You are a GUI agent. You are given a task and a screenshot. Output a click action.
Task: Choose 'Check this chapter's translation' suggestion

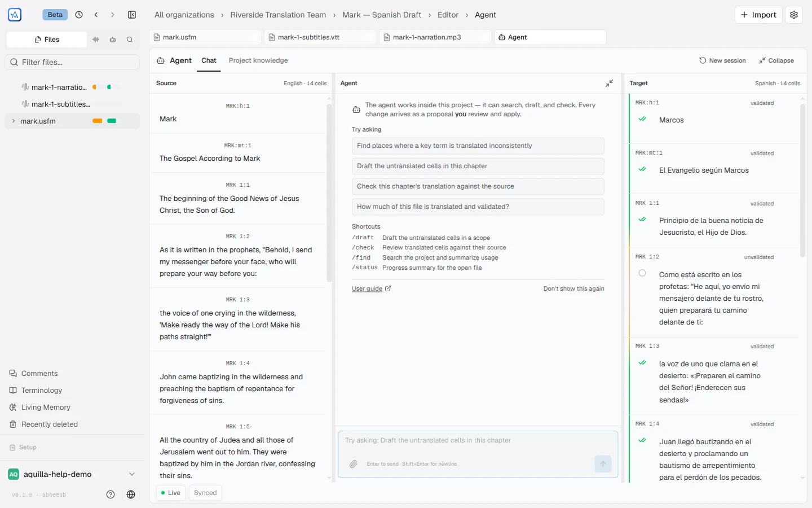pyautogui.click(x=478, y=186)
